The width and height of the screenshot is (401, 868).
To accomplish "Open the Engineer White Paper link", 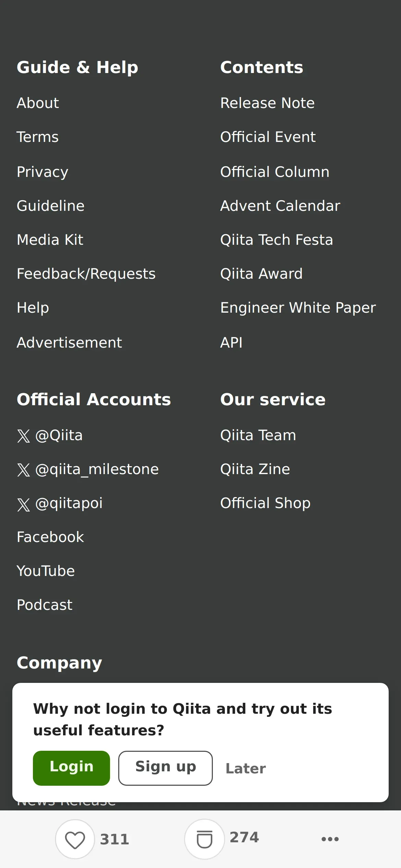I will pyautogui.click(x=298, y=308).
